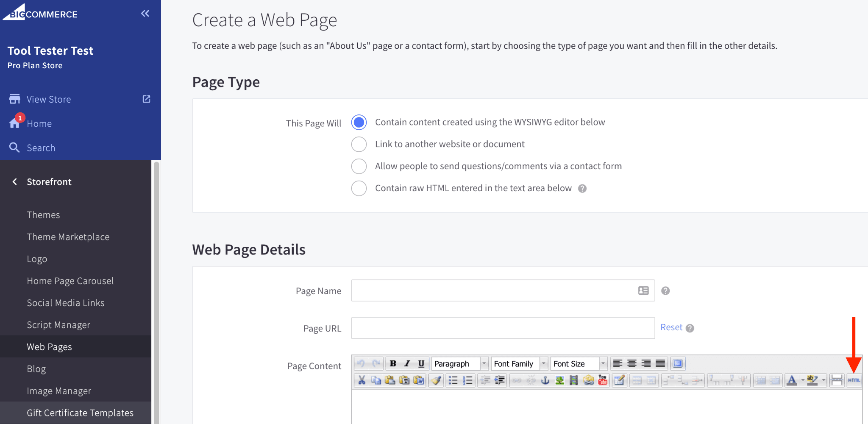Click the HTML source editor button

click(x=854, y=380)
